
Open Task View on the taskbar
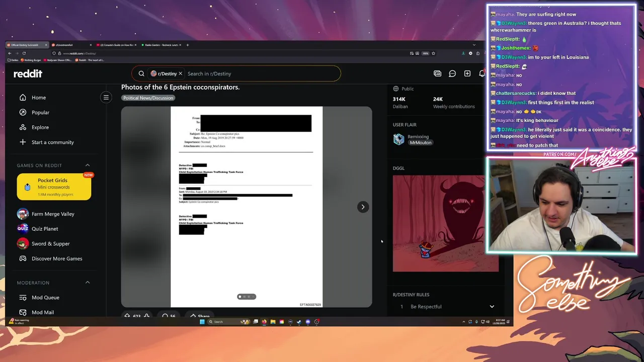click(256, 322)
